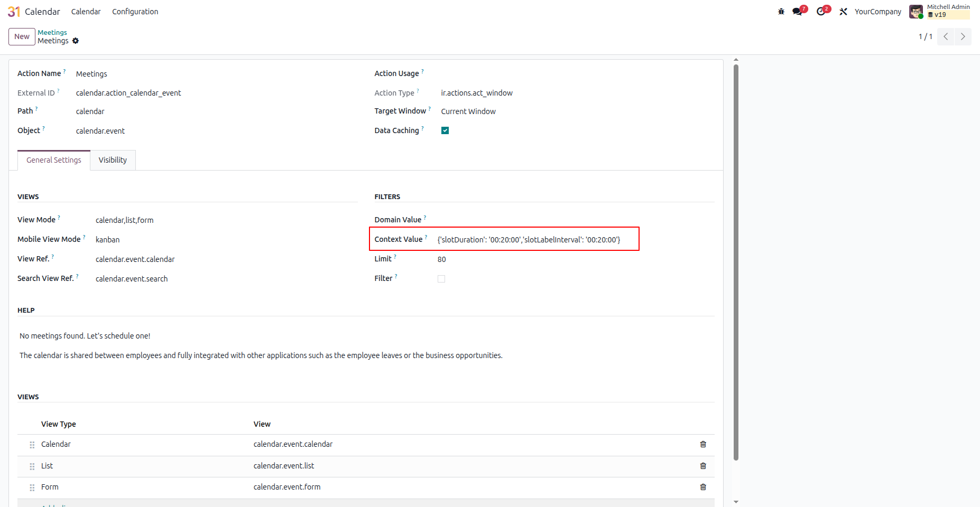This screenshot has width=980, height=507.
Task: Edit the Path field value calendar
Action: click(217, 111)
